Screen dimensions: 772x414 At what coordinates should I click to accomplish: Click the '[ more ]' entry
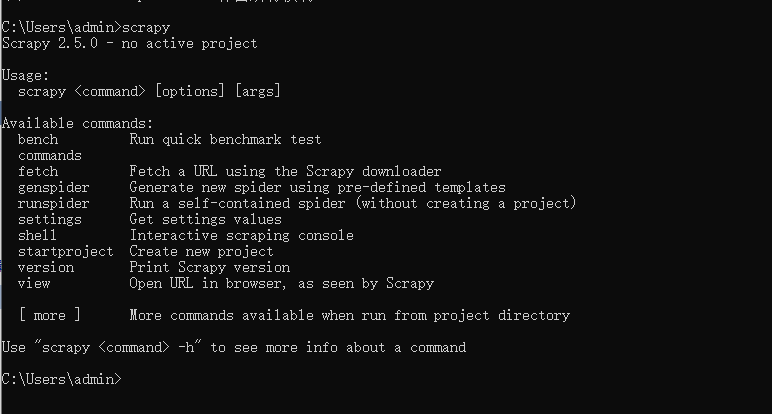click(50, 315)
